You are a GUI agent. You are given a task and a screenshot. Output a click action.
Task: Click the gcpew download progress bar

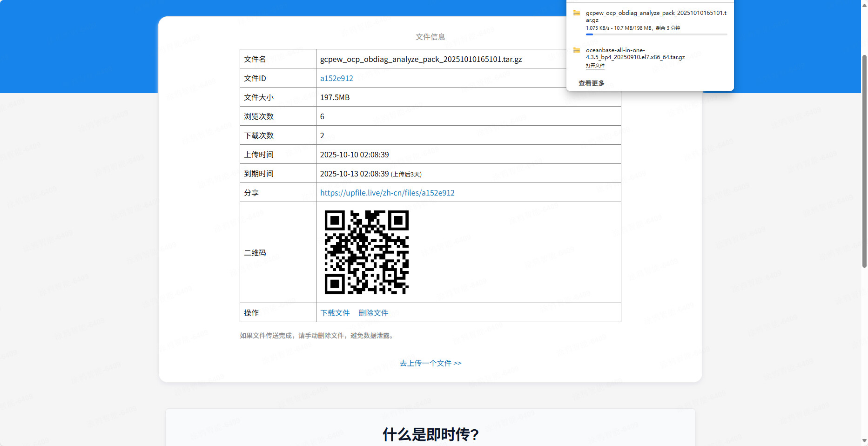[x=656, y=34]
